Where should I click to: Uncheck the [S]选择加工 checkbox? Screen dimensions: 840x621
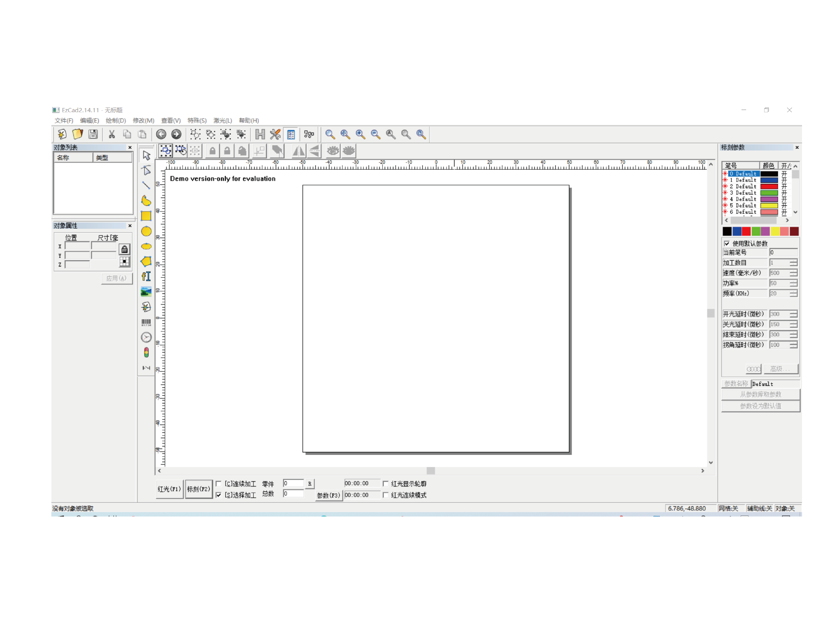219,495
